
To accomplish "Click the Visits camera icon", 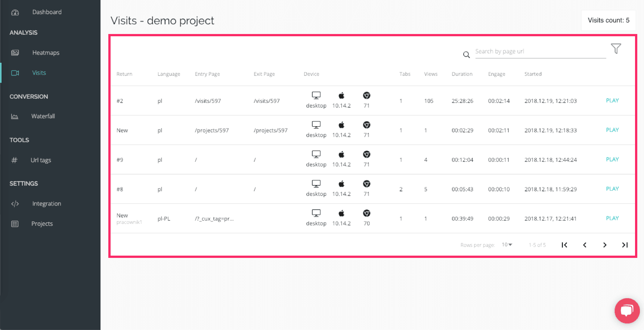I will pyautogui.click(x=15, y=73).
